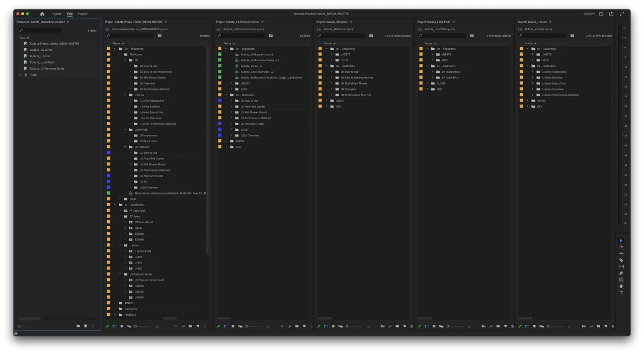Collapse the BX bin in MEDIA-MASTER panel

tap(125, 60)
